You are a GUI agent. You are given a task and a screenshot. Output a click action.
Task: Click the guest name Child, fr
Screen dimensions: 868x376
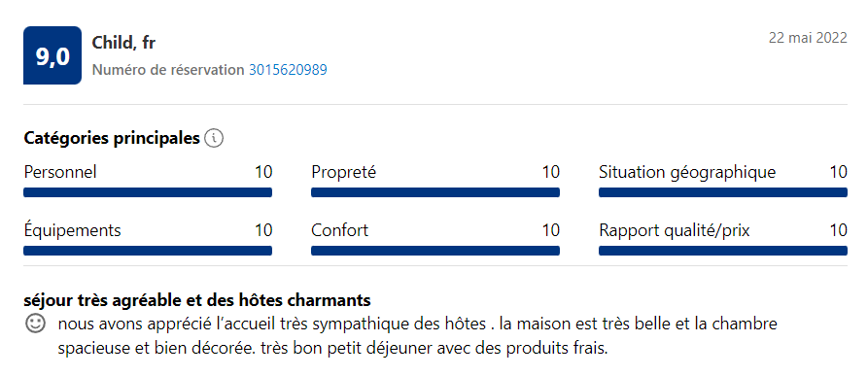[123, 43]
